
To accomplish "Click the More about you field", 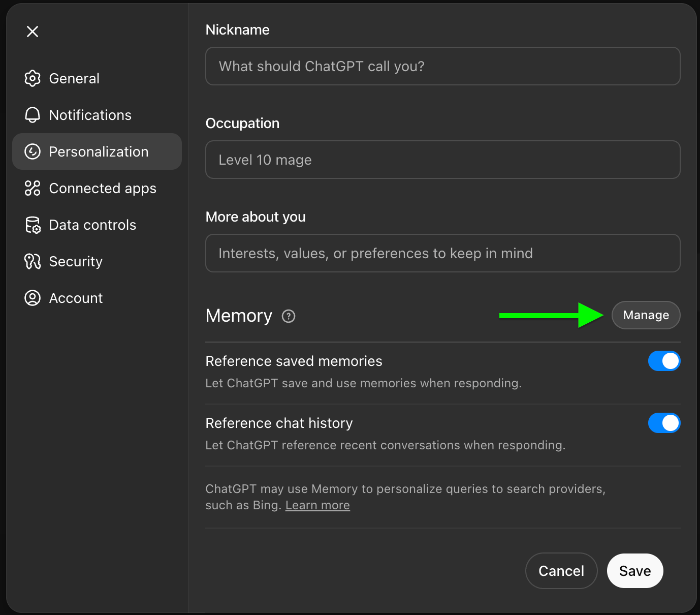I will (x=442, y=253).
